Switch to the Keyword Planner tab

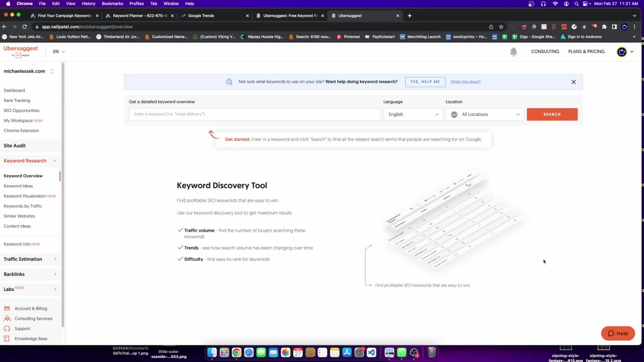[x=139, y=16]
